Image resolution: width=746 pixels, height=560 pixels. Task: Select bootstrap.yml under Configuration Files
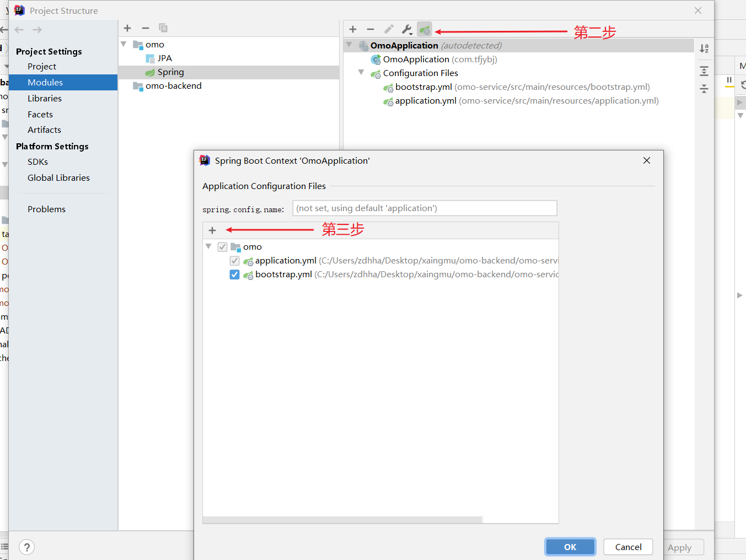pos(519,87)
